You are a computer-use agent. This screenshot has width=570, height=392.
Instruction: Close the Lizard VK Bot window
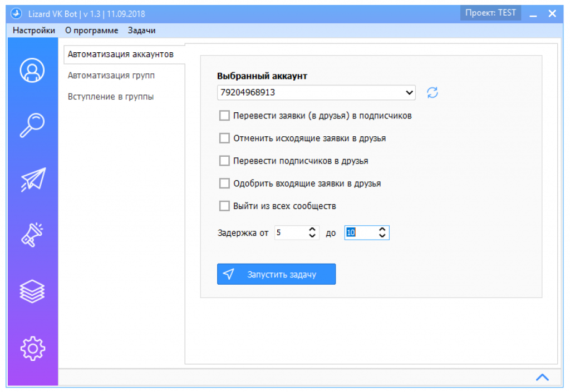[x=552, y=14]
